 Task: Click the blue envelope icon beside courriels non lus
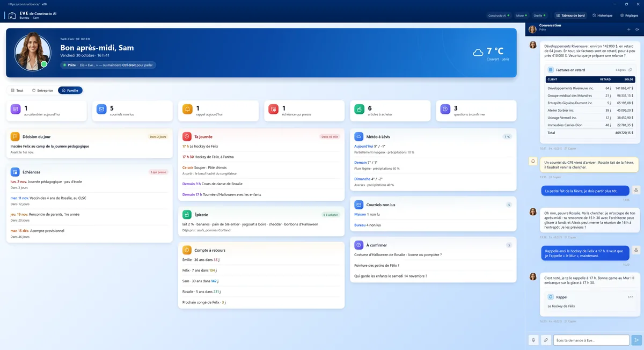click(101, 110)
